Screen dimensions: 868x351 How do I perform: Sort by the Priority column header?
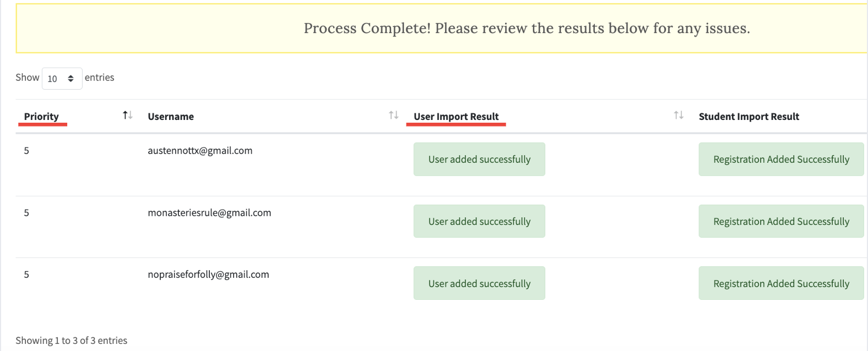[41, 117]
